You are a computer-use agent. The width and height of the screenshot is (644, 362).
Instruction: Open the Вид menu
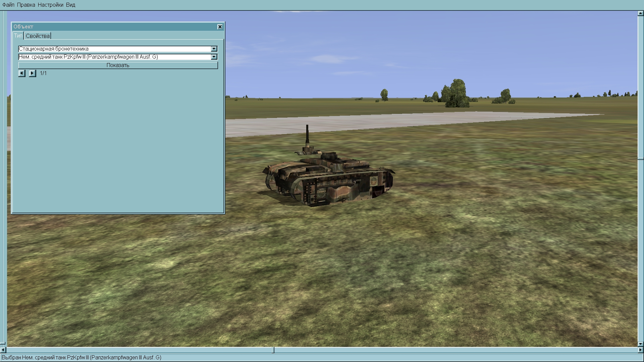(x=70, y=5)
